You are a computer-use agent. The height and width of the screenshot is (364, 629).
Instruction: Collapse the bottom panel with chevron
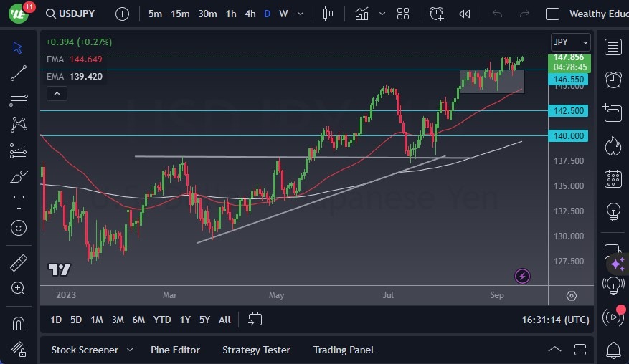click(554, 350)
